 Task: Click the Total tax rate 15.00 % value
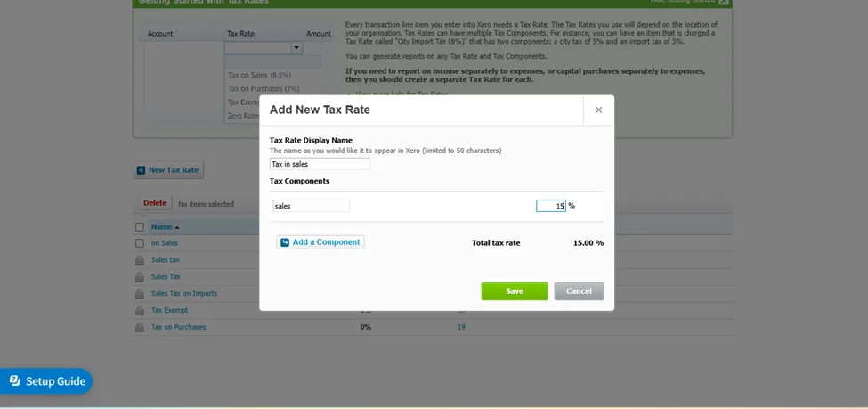588,242
